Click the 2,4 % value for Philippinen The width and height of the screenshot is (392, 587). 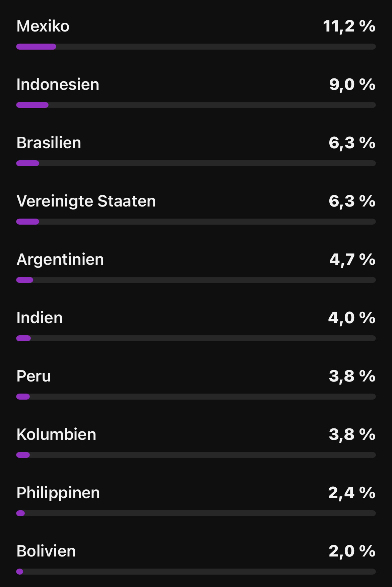[x=352, y=493]
